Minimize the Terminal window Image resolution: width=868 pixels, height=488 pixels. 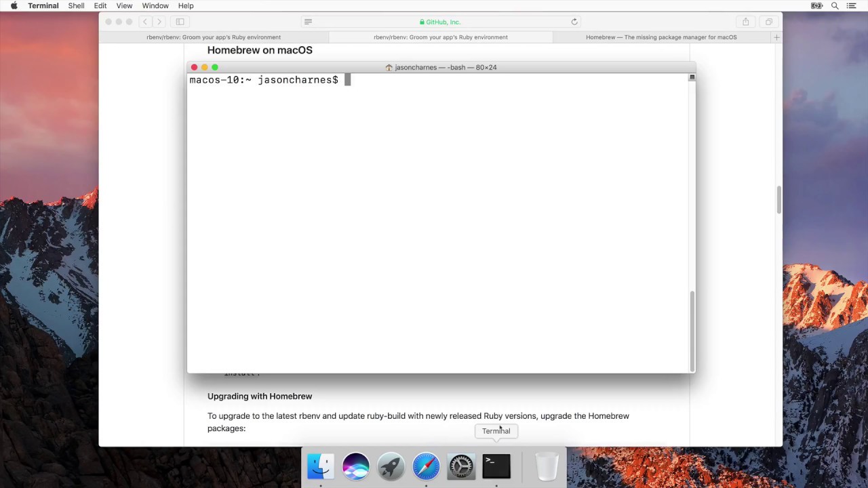pos(205,67)
